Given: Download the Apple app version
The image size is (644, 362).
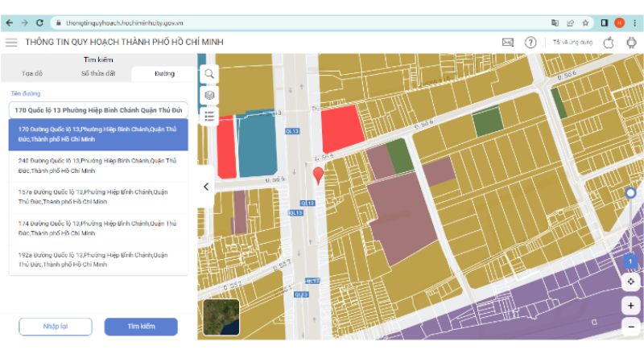Looking at the screenshot, I should click(609, 42).
